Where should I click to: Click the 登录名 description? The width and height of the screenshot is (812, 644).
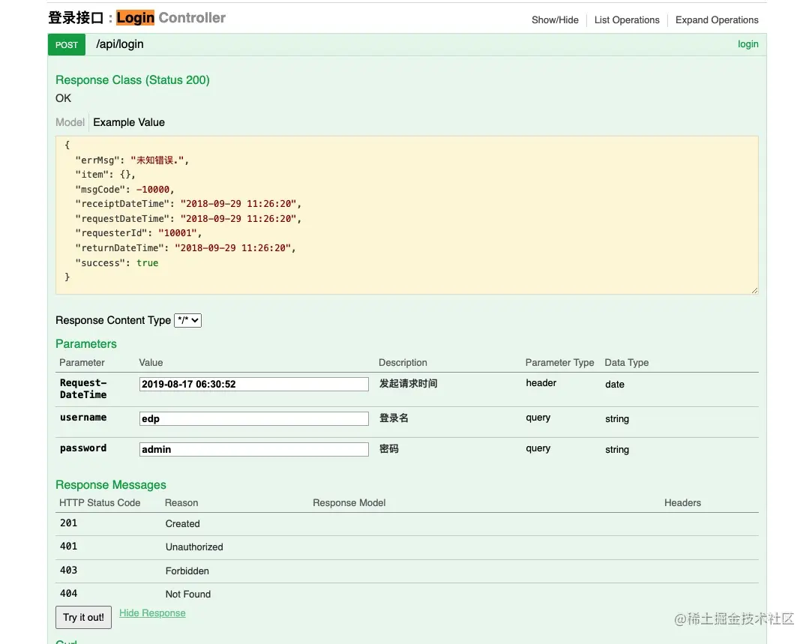click(394, 418)
